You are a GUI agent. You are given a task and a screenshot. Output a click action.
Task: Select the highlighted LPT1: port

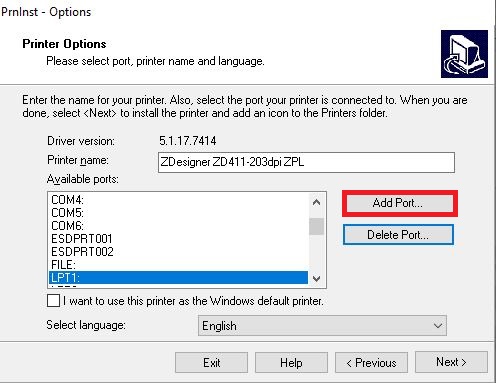pos(178,278)
